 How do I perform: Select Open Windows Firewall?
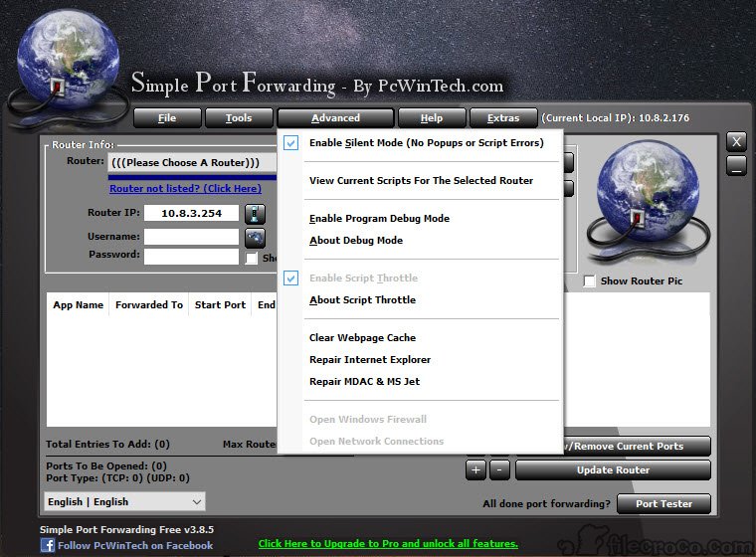(x=421, y=419)
